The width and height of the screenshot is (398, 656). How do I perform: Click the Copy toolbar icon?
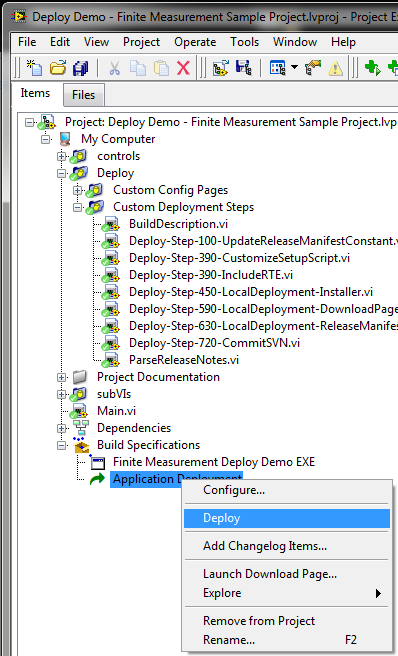(x=138, y=68)
